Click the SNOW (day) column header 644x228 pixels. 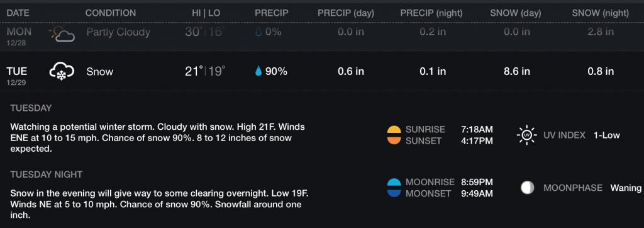click(x=516, y=13)
